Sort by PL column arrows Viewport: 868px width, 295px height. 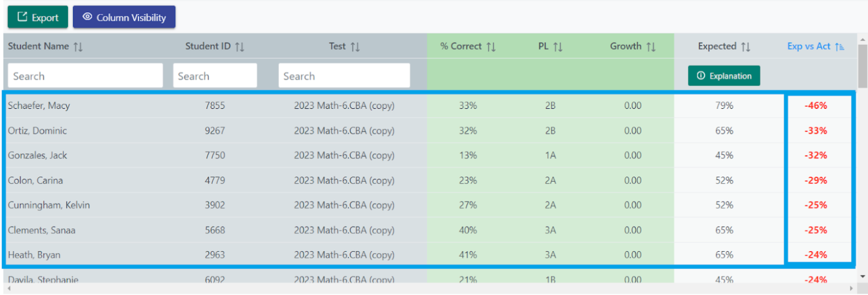[558, 47]
